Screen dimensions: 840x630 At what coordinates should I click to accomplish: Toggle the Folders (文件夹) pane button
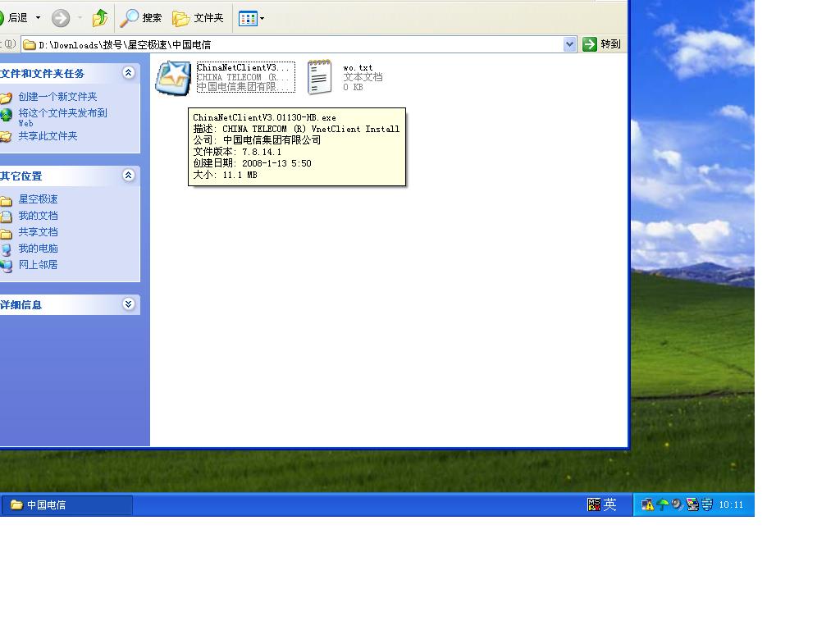click(x=198, y=18)
